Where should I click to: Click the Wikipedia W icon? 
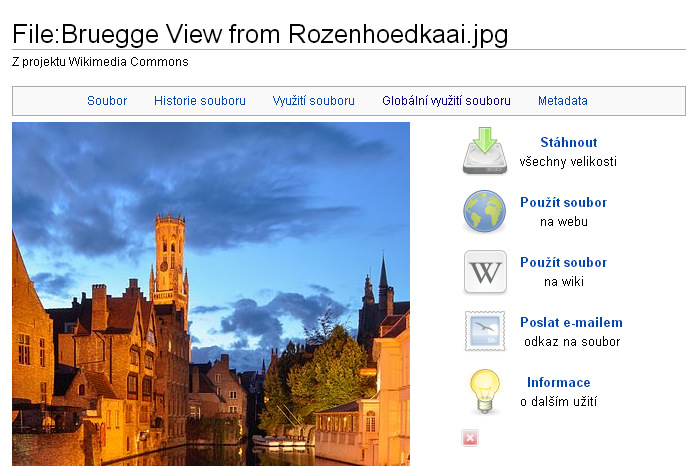pyautogui.click(x=485, y=272)
